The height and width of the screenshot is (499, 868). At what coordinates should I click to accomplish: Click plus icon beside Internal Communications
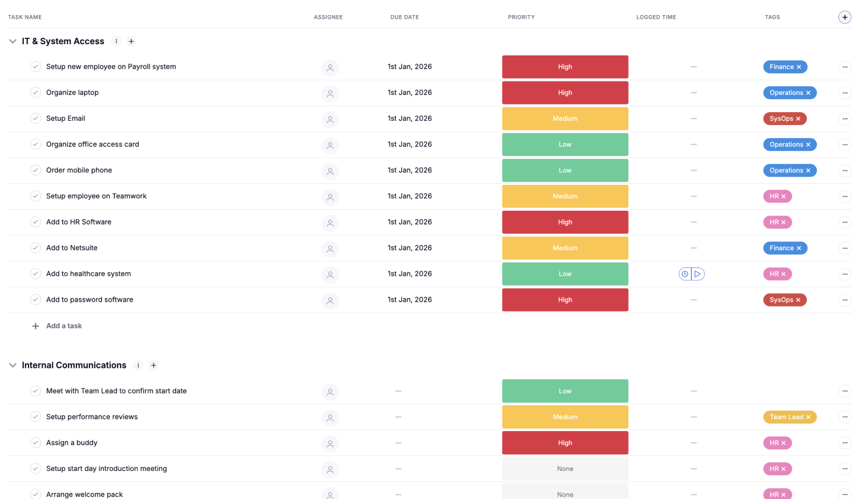point(154,365)
